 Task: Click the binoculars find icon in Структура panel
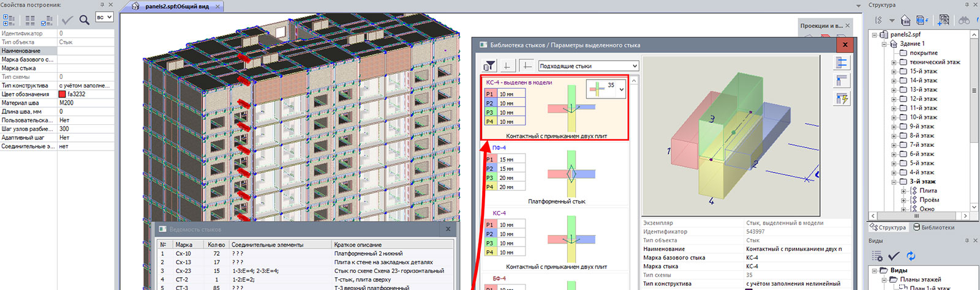pos(964,20)
